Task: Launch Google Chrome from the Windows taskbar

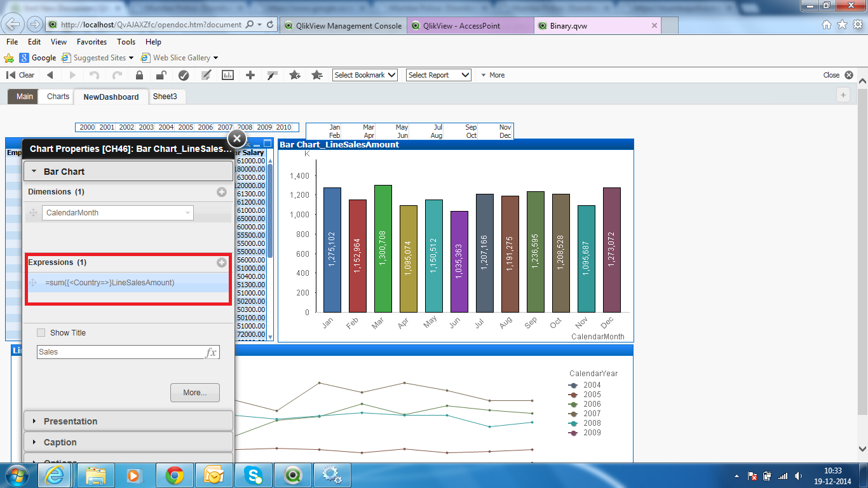Action: coord(175,475)
